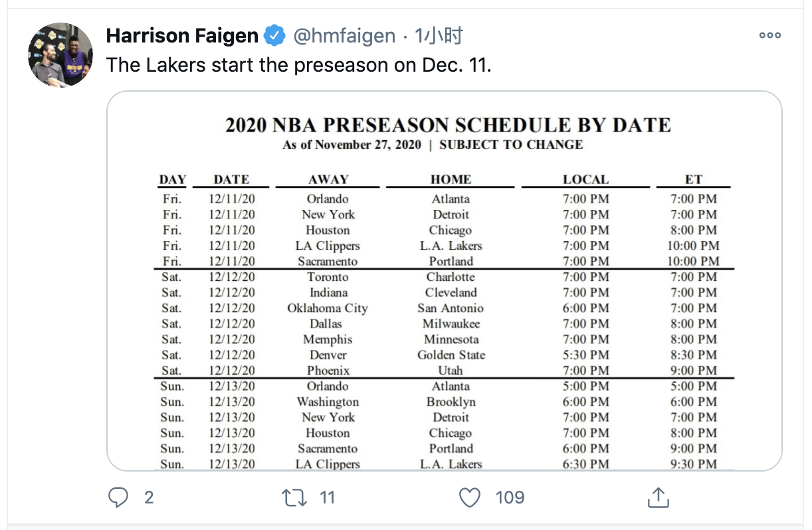812x530 pixels.
Task: Click the HOME column header in image
Action: point(451,179)
